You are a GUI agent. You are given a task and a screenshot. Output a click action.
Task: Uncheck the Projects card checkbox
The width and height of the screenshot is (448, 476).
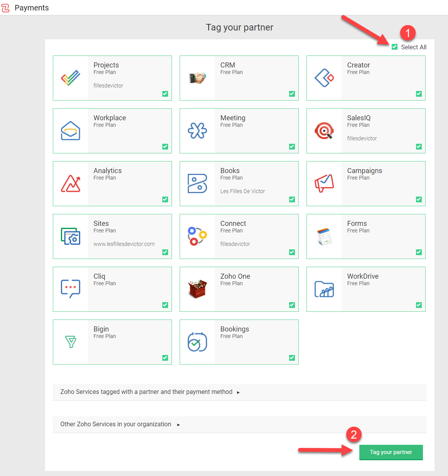pos(165,94)
